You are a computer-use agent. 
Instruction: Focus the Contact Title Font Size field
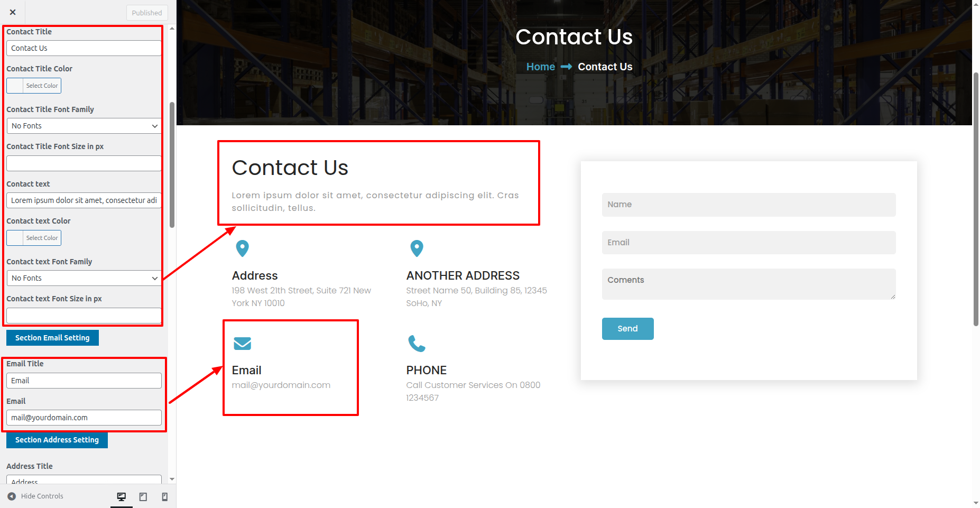[84, 163]
